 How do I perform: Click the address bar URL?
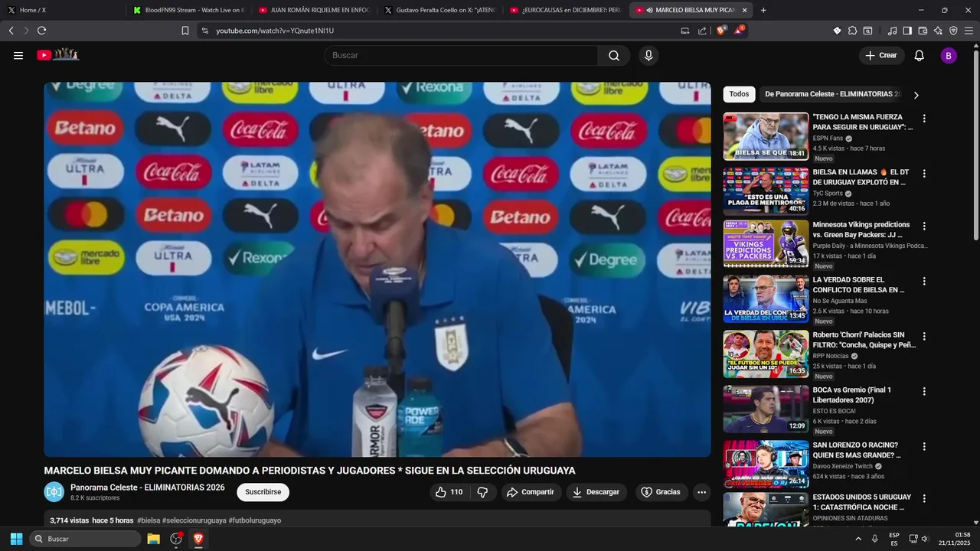point(275,31)
